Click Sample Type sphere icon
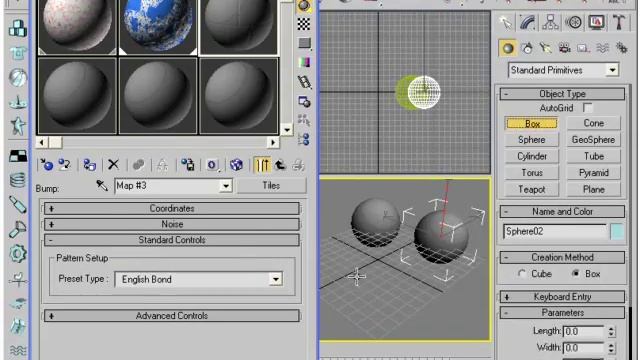Viewport: 640px width, 360px height. [x=304, y=6]
